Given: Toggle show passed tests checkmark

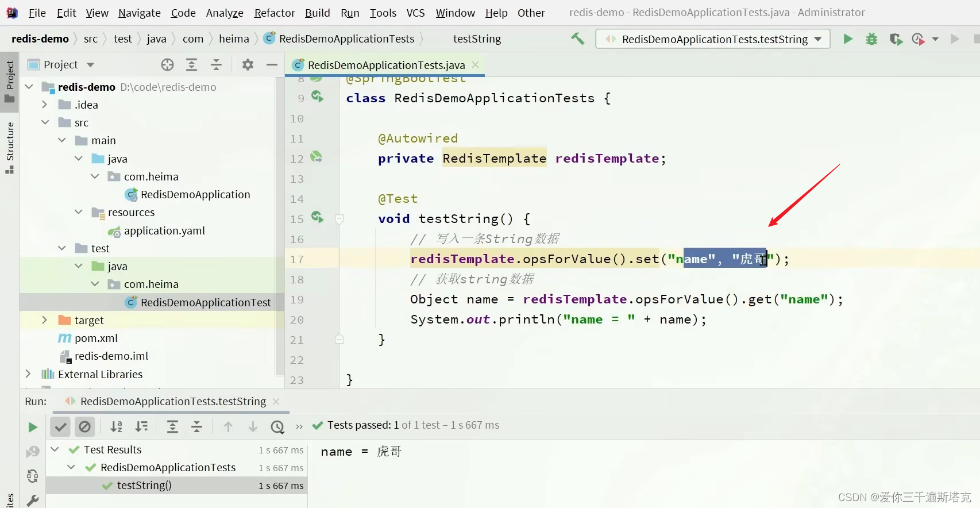Looking at the screenshot, I should tap(60, 426).
